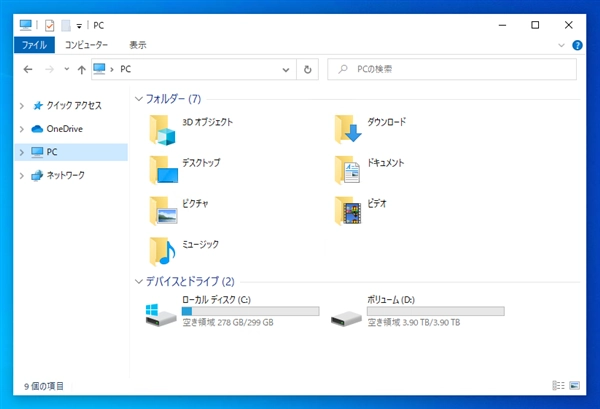The height and width of the screenshot is (409, 600).
Task: Expand the クイック アクセス tree node
Action: click(x=22, y=106)
